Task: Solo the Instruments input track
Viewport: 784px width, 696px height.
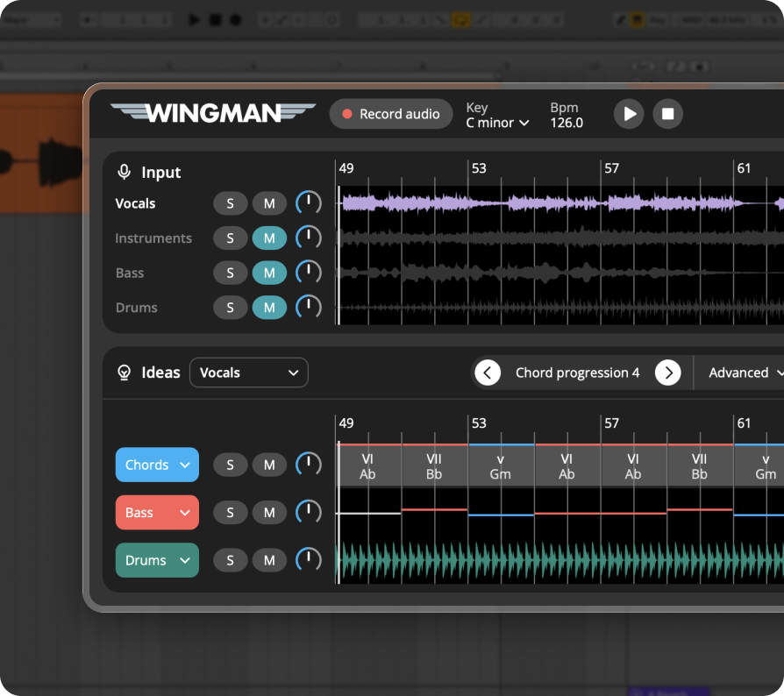Action: [x=230, y=238]
